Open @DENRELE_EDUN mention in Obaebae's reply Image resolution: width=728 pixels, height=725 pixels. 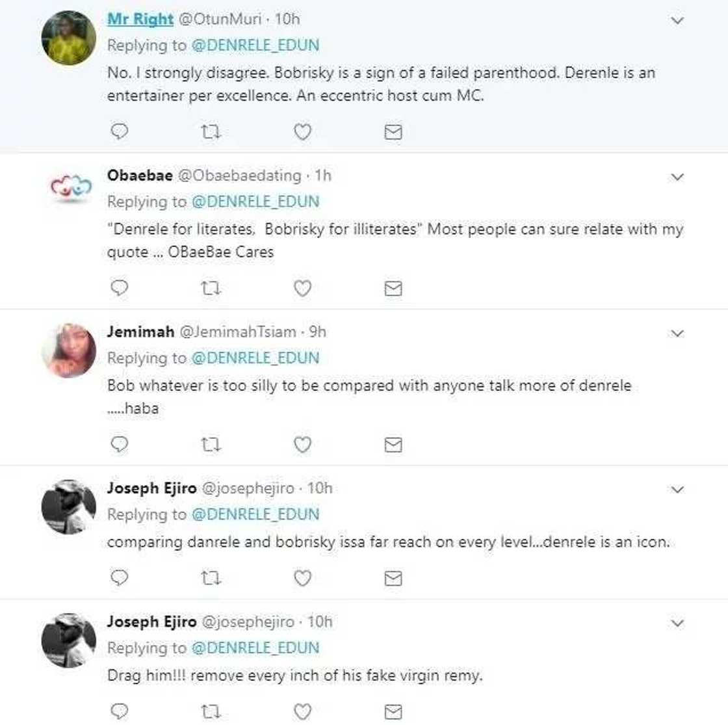coord(255,202)
